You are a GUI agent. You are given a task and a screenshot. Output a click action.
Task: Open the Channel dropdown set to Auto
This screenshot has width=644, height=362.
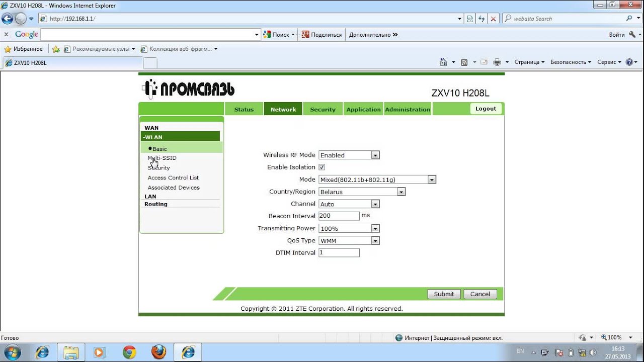pos(349,204)
